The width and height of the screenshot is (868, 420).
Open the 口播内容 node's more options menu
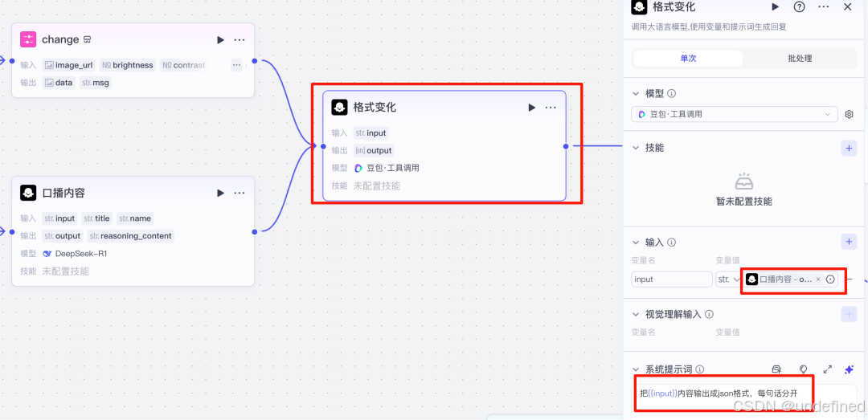(240, 193)
